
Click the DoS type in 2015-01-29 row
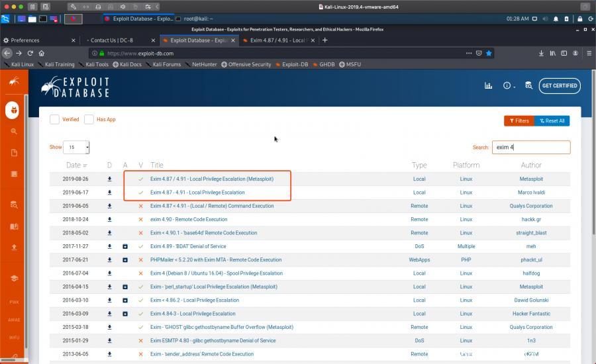[x=419, y=341]
